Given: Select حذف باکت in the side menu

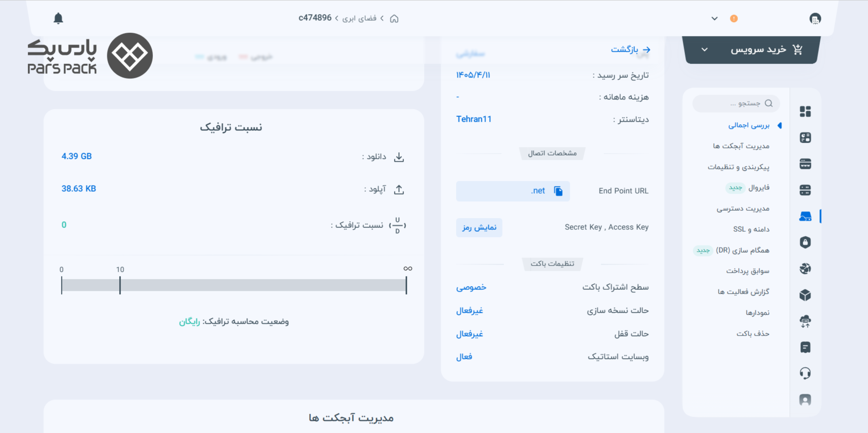Looking at the screenshot, I should click(753, 334).
